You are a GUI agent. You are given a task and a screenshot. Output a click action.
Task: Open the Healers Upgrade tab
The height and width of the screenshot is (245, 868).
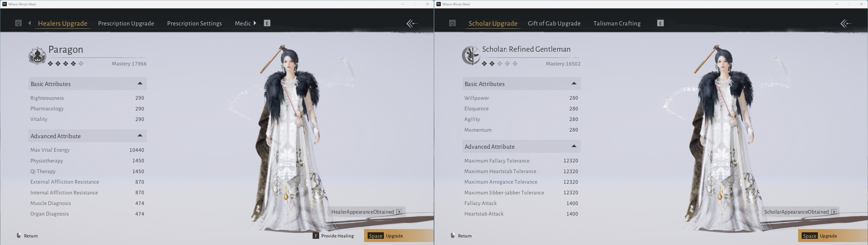point(63,23)
